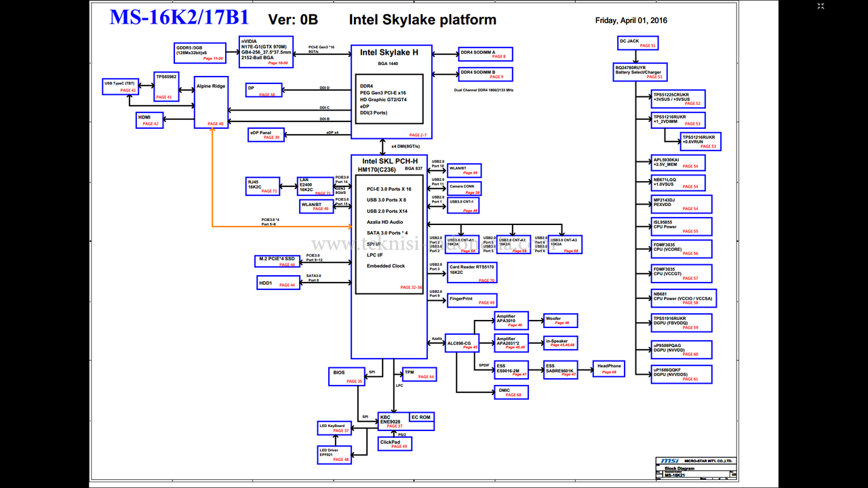
Task: Click the TPS51225CRUKR +3VSUS / +5VSUS block
Action: (x=678, y=99)
